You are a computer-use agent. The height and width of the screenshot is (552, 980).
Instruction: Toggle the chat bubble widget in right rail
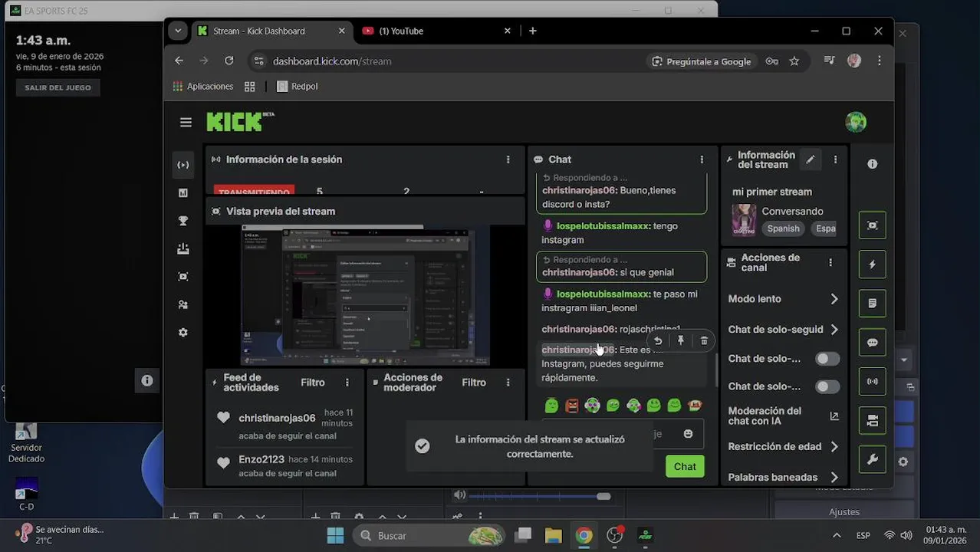pyautogui.click(x=873, y=343)
